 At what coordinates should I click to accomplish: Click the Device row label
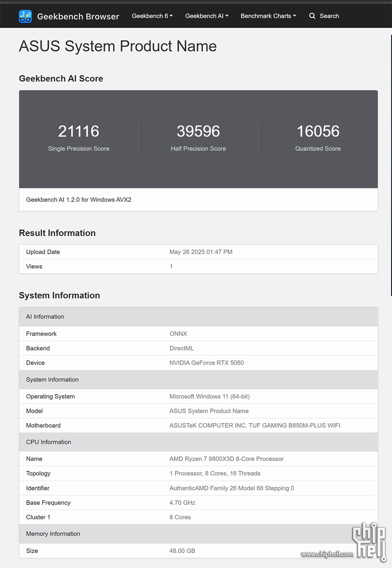[x=36, y=363]
